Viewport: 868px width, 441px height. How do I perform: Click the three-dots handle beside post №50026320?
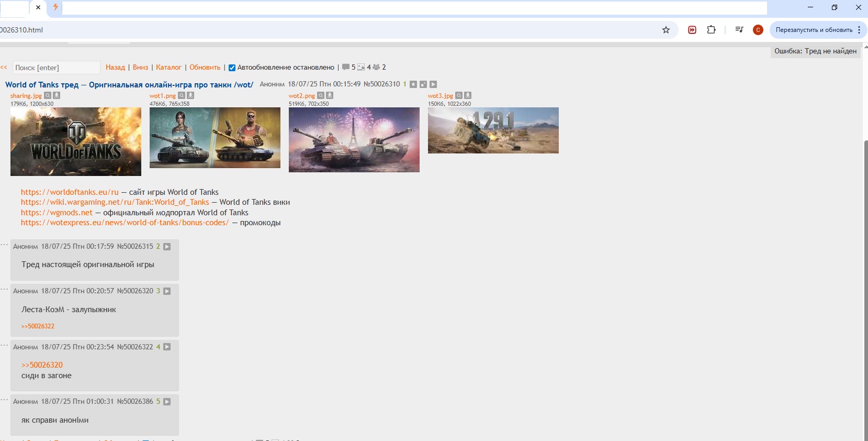4,289
